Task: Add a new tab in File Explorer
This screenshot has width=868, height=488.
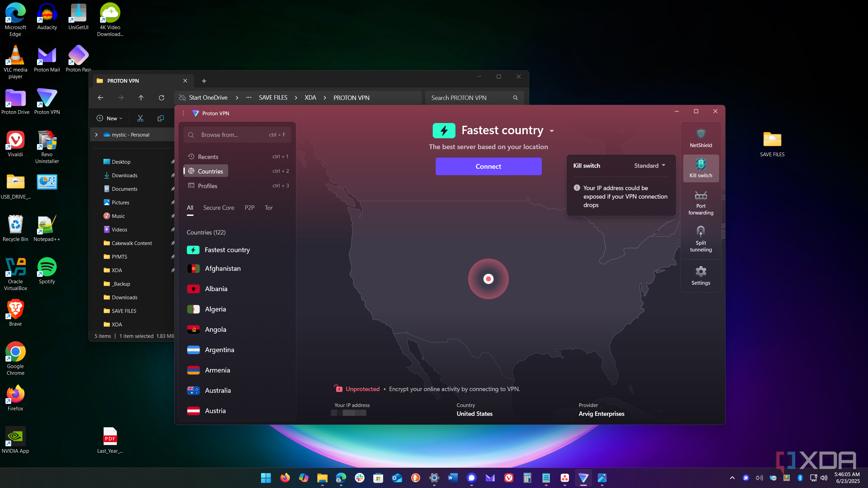Action: click(x=204, y=81)
